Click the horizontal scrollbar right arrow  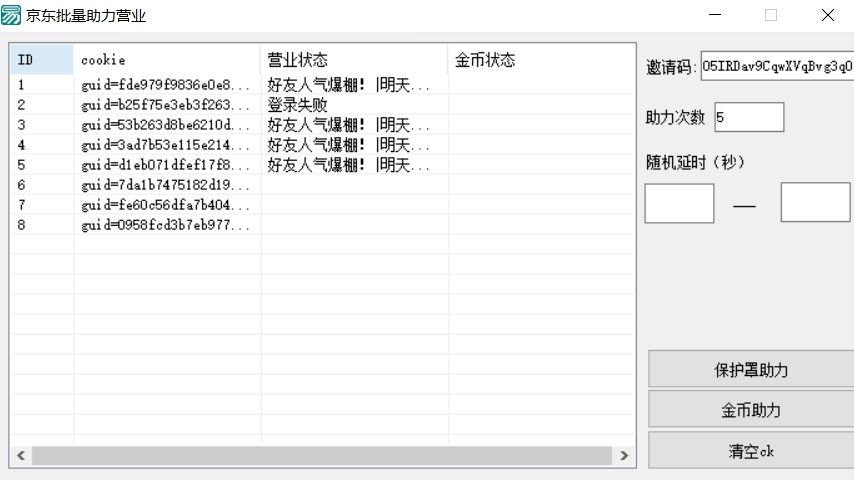tap(626, 455)
